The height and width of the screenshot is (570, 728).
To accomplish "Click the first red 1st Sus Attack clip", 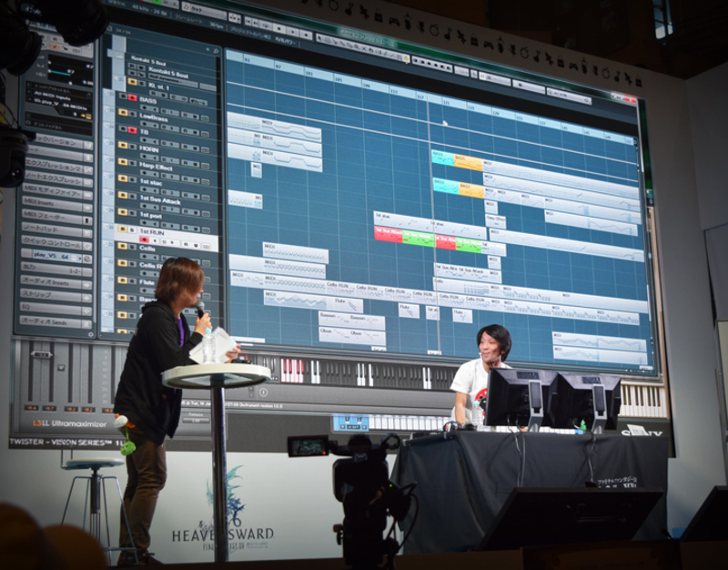I will click(389, 235).
